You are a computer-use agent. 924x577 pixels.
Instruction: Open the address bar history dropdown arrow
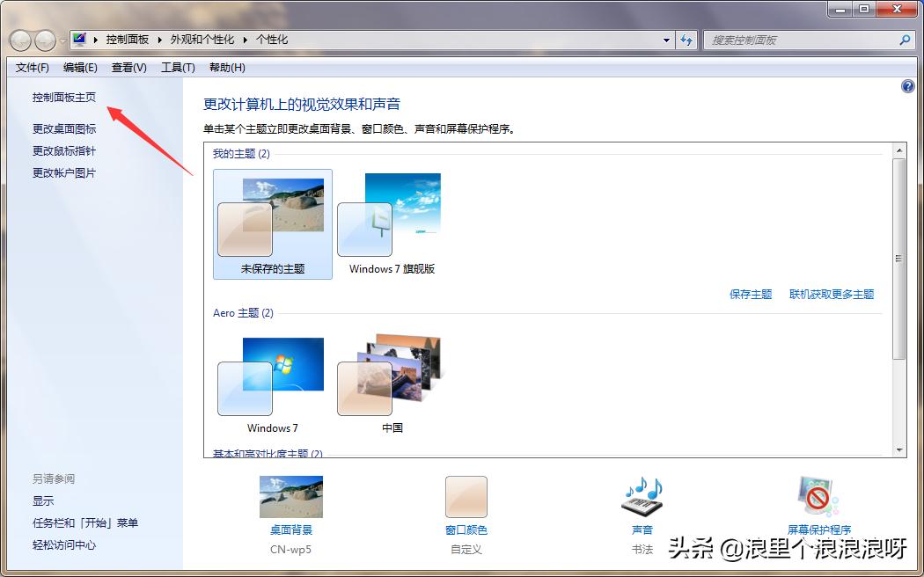pos(667,40)
